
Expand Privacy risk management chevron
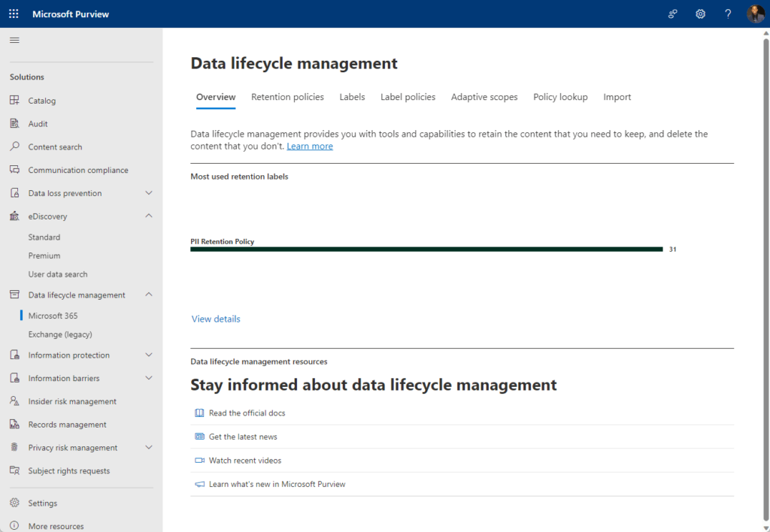pos(149,447)
